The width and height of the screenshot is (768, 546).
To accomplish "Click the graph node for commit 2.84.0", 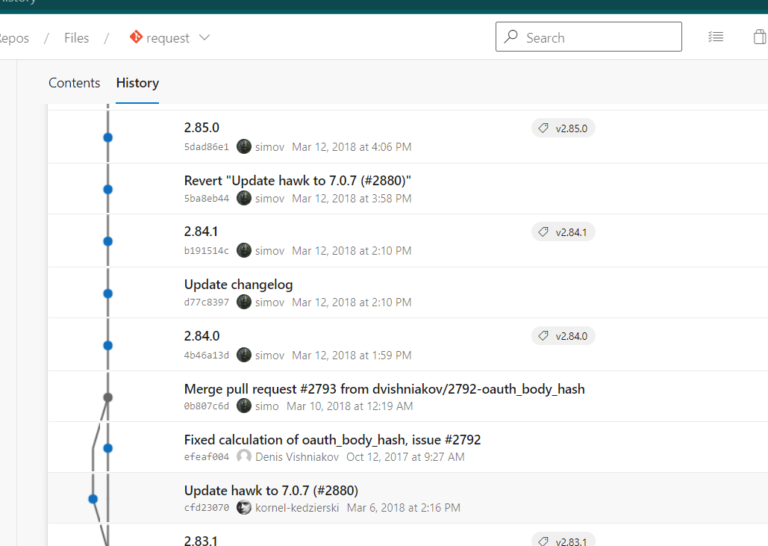I will point(108,345).
